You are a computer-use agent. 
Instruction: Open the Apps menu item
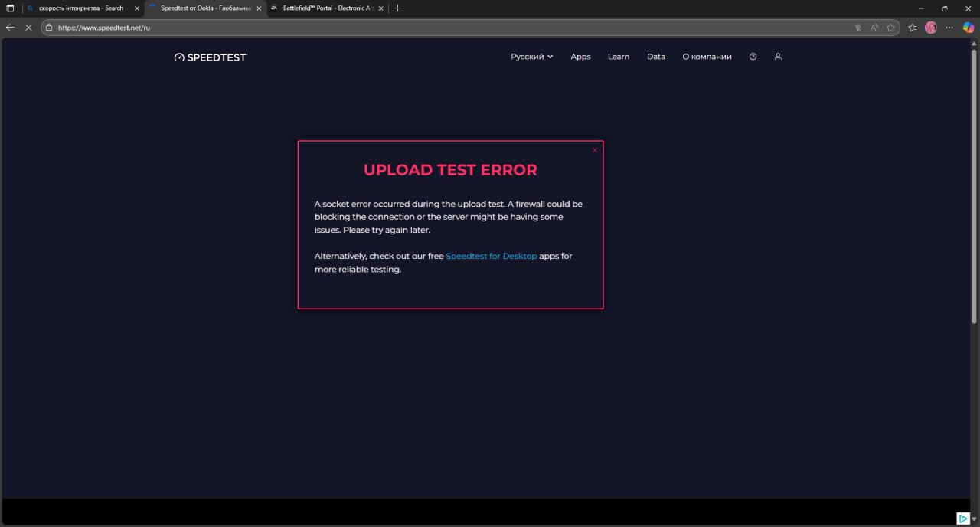[x=580, y=57]
